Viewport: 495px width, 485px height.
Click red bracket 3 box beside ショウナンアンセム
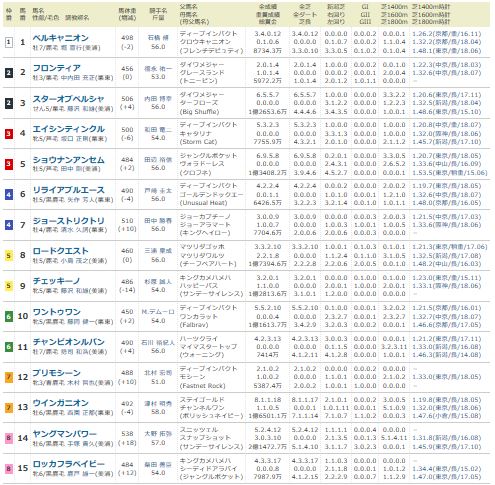tap(9, 164)
